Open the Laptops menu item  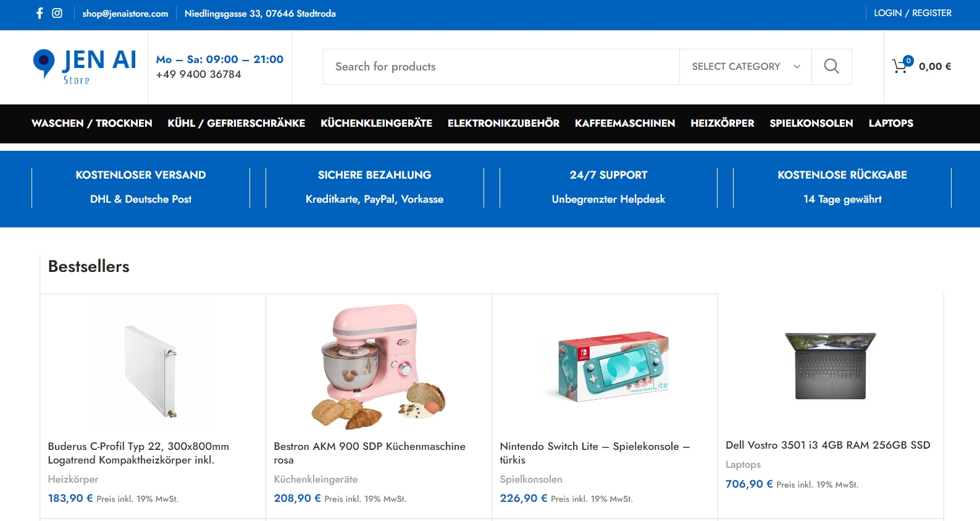pos(890,123)
